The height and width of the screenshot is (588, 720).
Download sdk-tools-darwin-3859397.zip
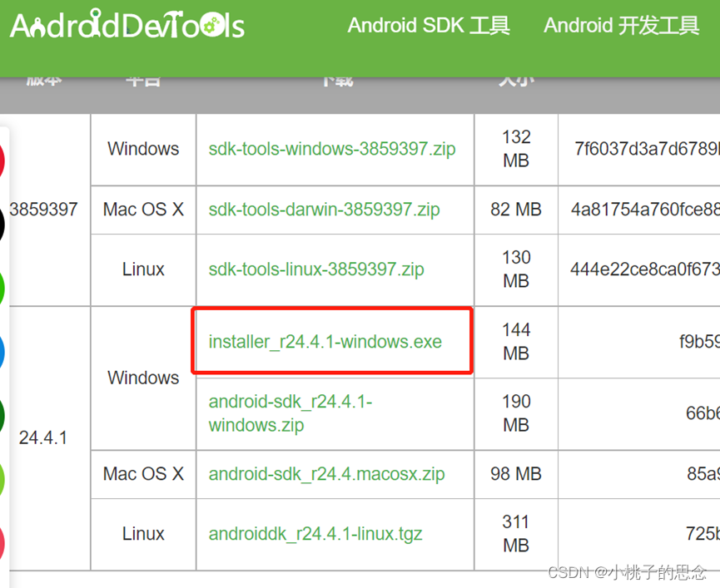pos(324,209)
